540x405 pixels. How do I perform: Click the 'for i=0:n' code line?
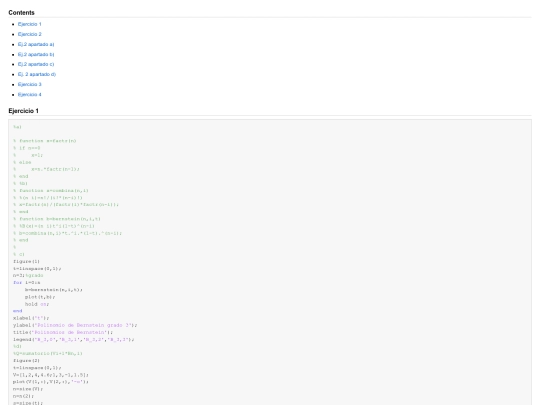[27, 282]
